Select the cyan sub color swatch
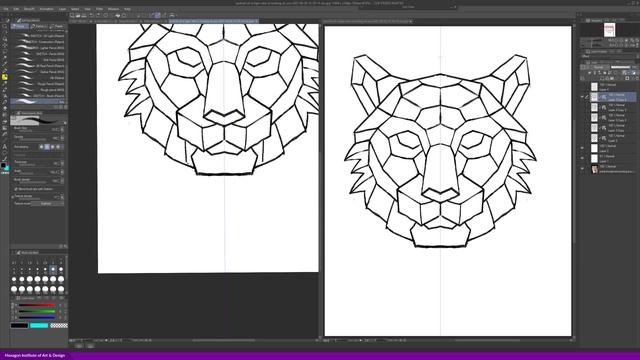 click(x=39, y=325)
